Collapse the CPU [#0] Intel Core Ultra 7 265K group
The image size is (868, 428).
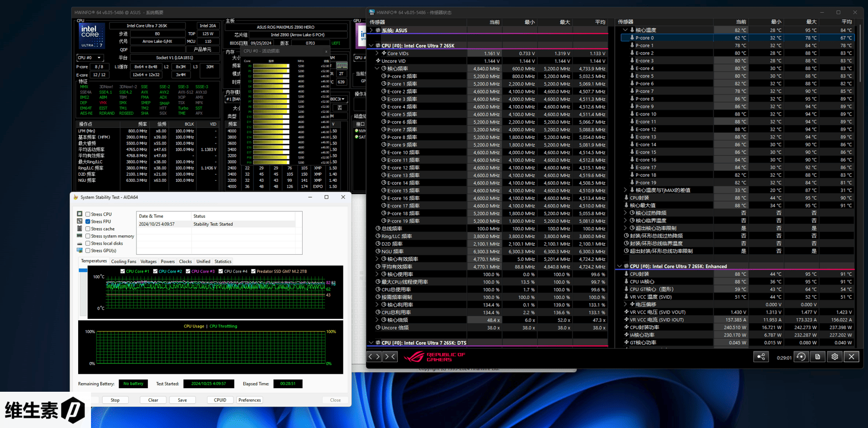click(x=371, y=45)
